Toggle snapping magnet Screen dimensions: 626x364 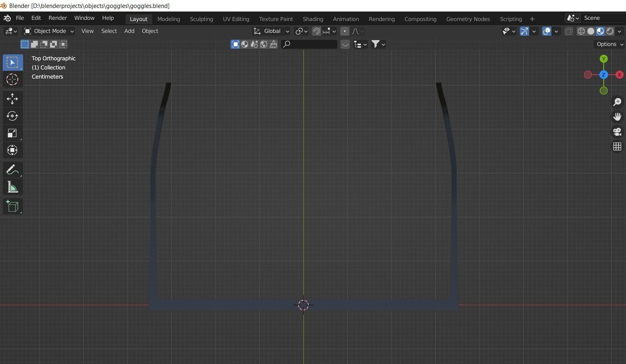(x=316, y=31)
